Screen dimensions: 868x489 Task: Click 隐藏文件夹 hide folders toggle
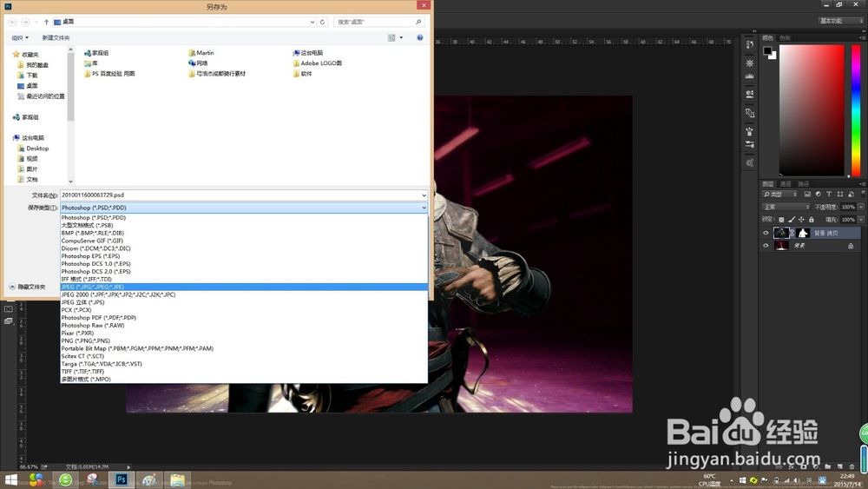point(27,287)
